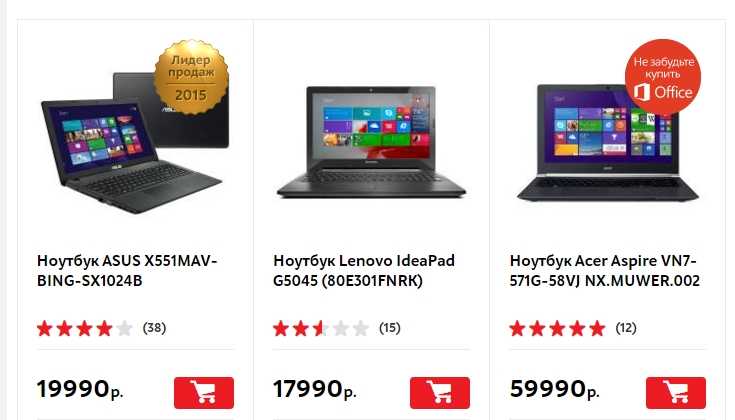View the 12 reviews for Acer laptop
Image resolution: width=735 pixels, height=420 pixels.
[626, 328]
